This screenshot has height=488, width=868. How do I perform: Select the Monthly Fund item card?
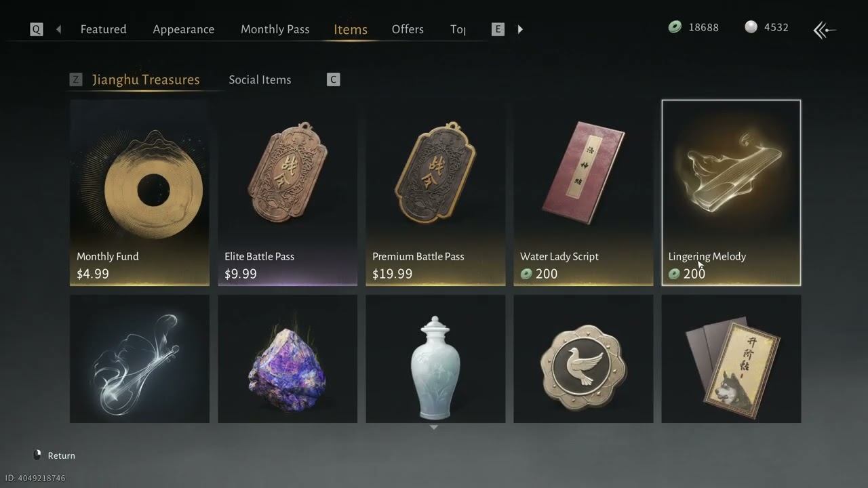[140, 192]
